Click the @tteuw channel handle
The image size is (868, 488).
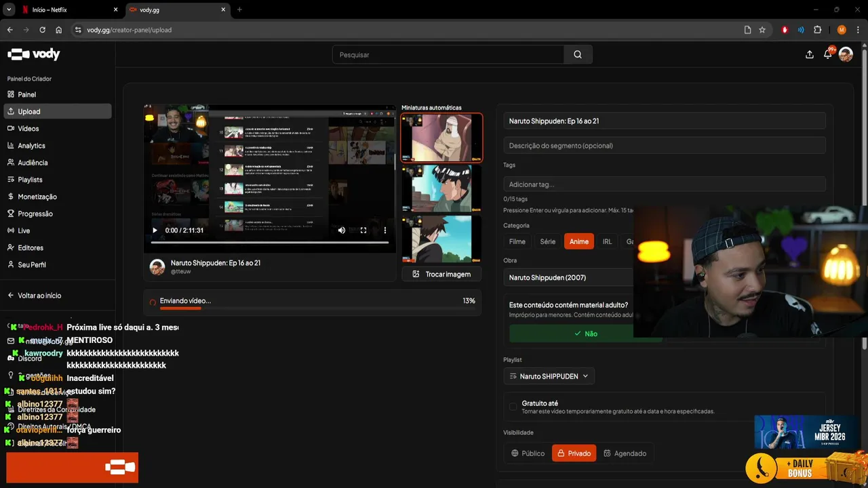point(180,271)
